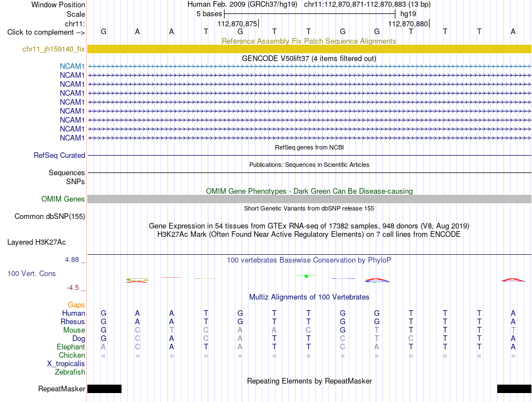
Task: Click the orange Gaps label
Action: point(76,305)
